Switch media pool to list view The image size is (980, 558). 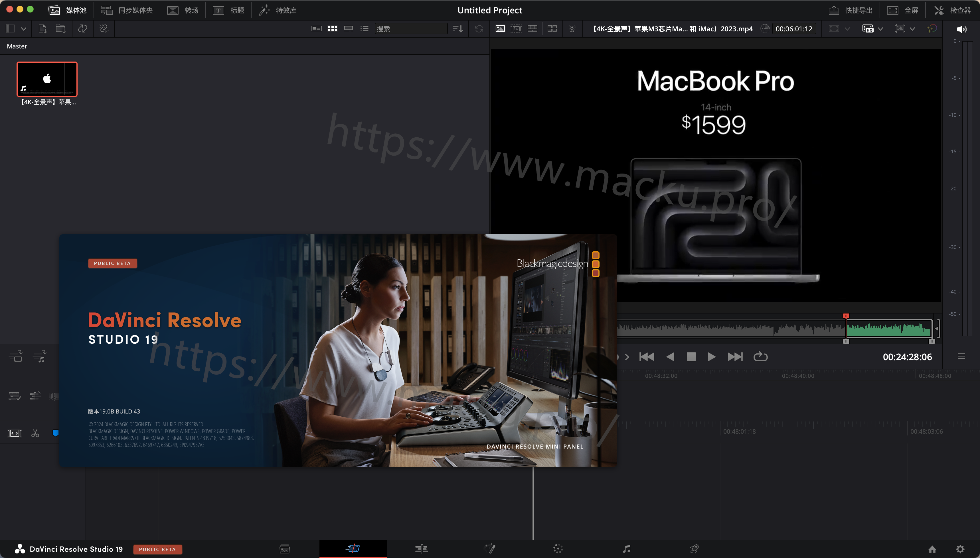[365, 29]
